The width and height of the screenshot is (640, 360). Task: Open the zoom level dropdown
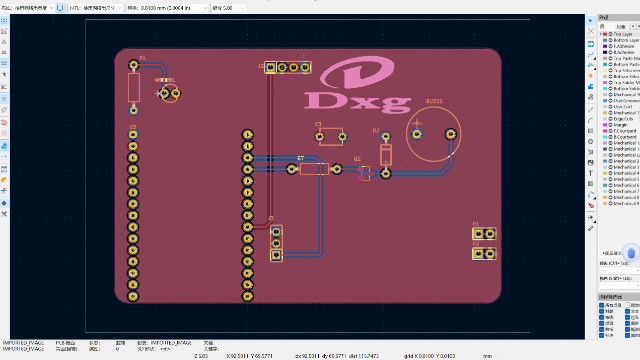(228, 8)
